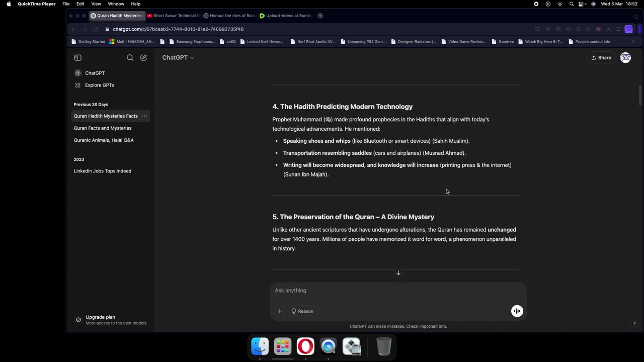The width and height of the screenshot is (644, 362).
Task: Open the browser tab search icon
Action: coord(636,17)
